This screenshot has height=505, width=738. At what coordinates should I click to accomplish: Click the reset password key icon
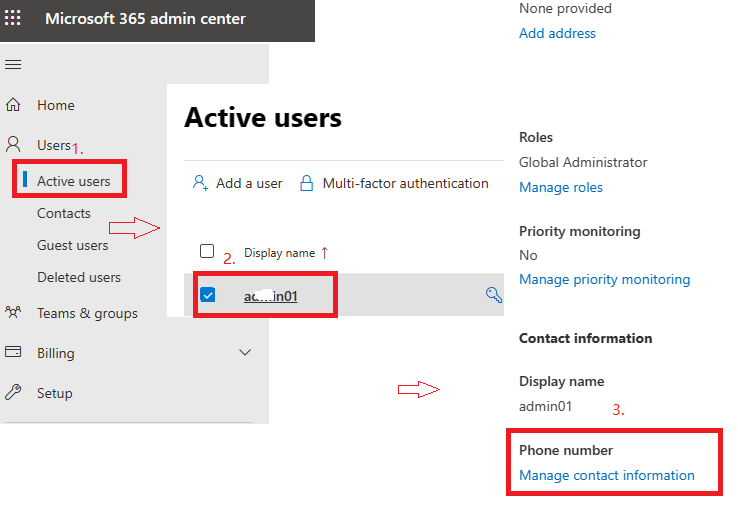(x=494, y=295)
